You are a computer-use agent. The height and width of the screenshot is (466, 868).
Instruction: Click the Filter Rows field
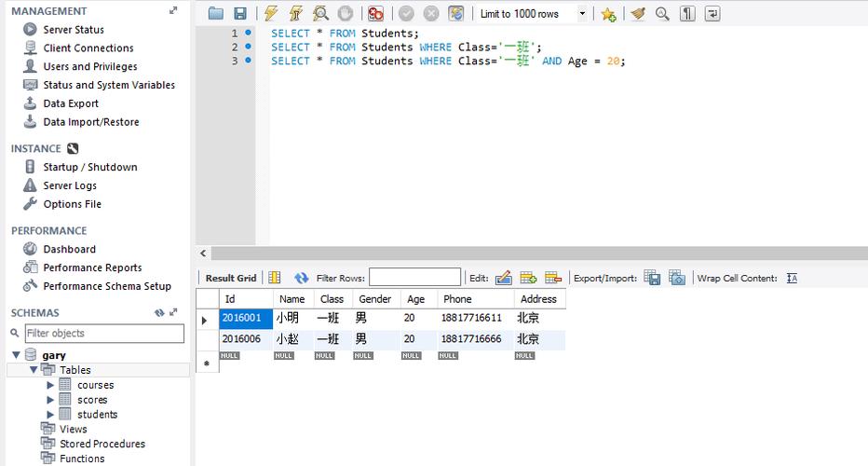[x=414, y=277]
